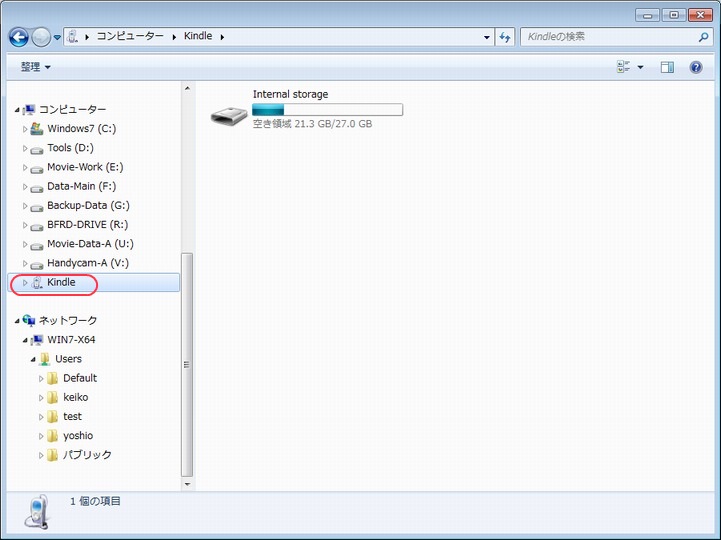The image size is (721, 540).
Task: Click the search magnifier icon
Action: [x=703, y=37]
